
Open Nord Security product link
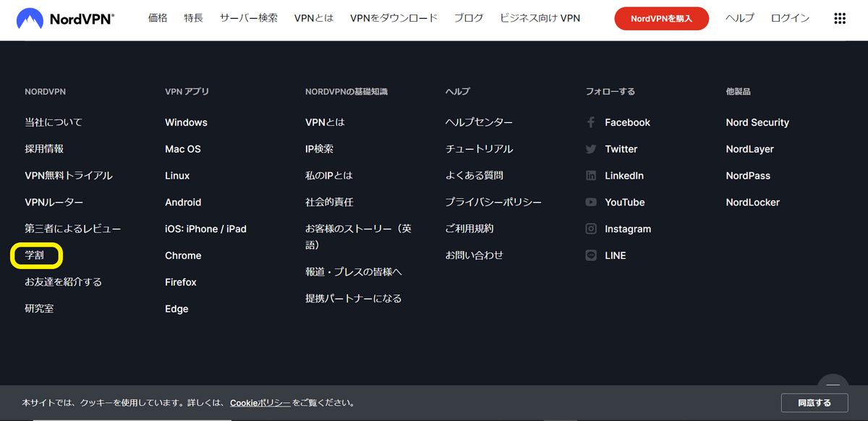[x=757, y=122]
